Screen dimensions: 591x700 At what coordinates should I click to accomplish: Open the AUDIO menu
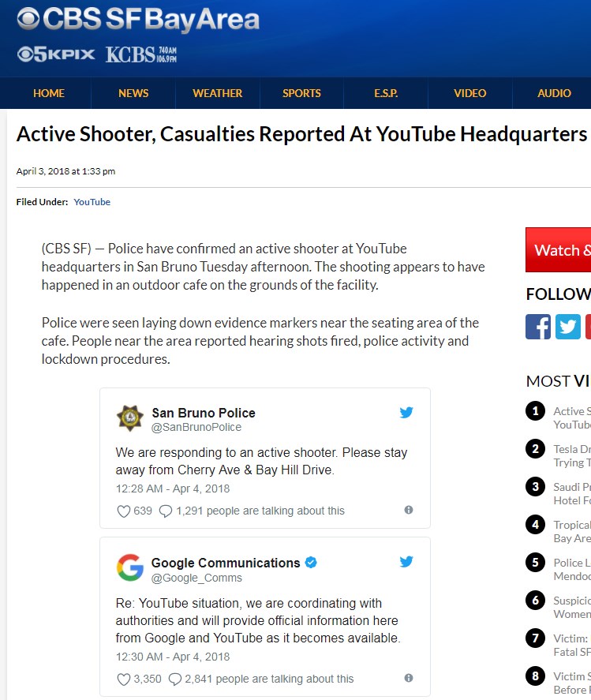coord(554,93)
